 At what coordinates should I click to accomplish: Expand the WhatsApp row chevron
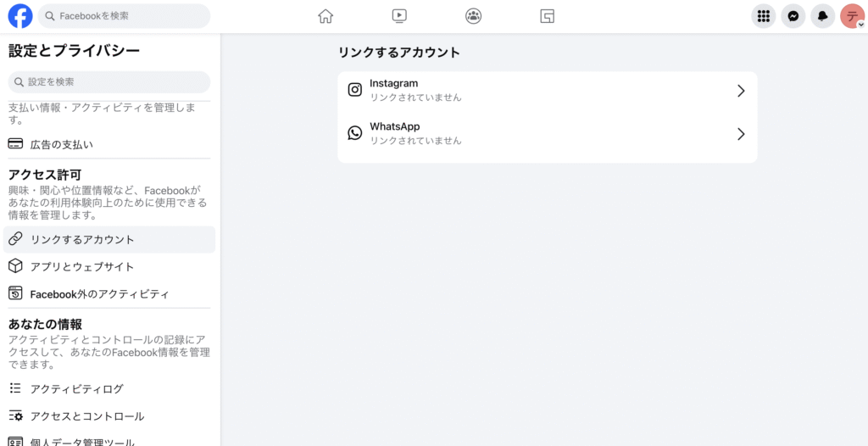[741, 134]
